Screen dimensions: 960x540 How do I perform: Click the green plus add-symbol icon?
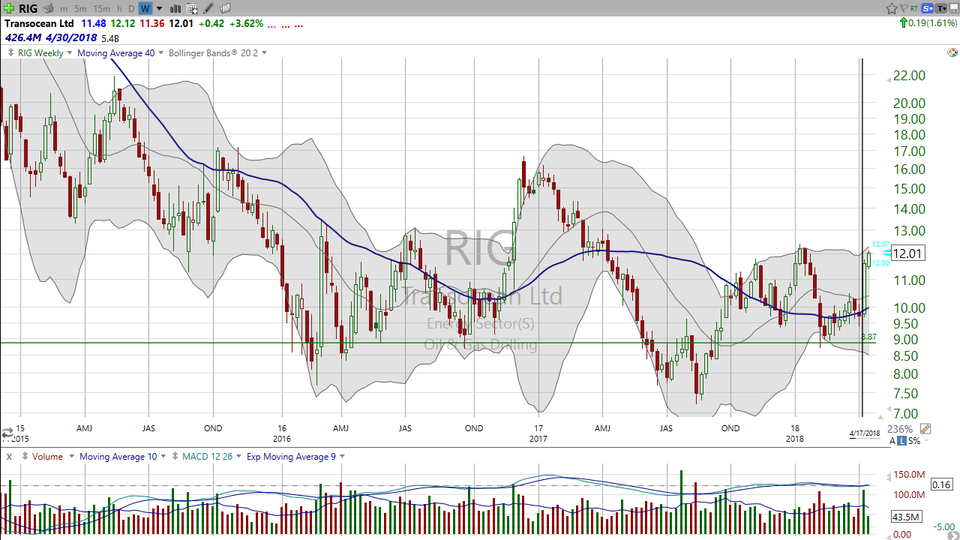pos(9,8)
